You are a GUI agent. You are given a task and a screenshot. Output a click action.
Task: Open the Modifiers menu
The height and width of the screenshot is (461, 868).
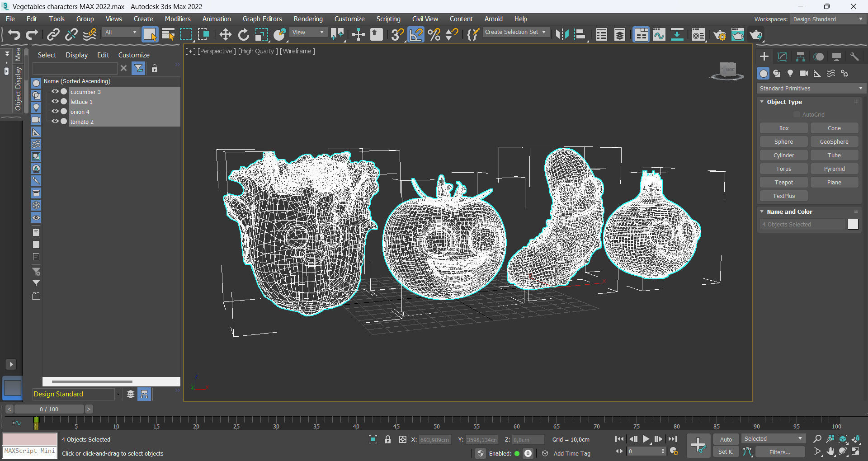(x=178, y=19)
